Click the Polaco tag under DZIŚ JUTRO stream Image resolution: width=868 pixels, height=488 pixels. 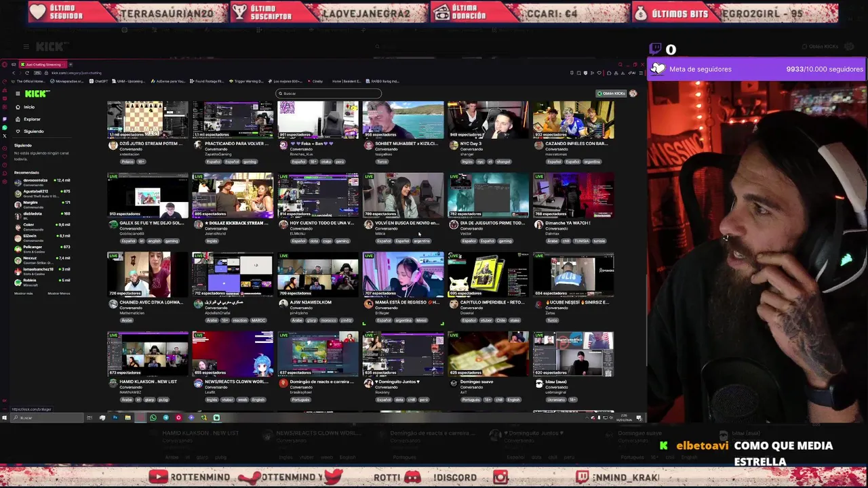(127, 162)
